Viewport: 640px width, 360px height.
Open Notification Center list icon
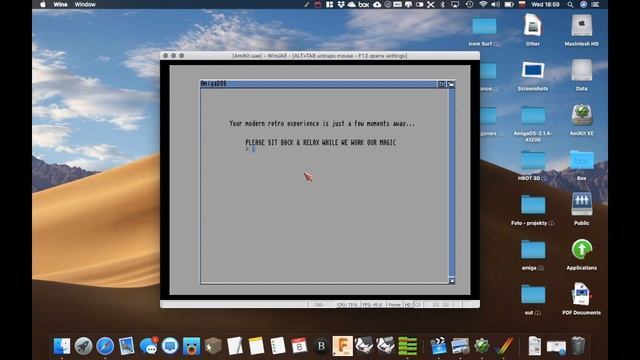596,4
